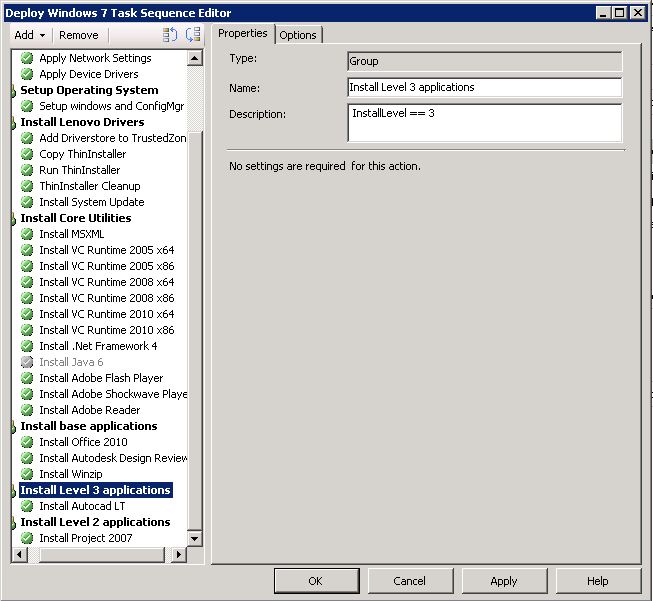Click the Move Down toolbar icon
653x601 pixels.
[x=192, y=35]
